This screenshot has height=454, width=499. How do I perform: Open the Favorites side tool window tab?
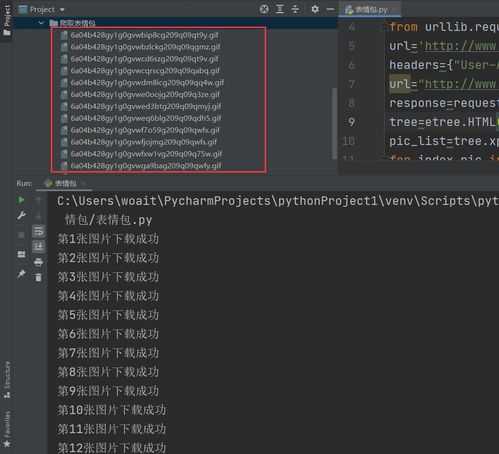click(x=7, y=428)
